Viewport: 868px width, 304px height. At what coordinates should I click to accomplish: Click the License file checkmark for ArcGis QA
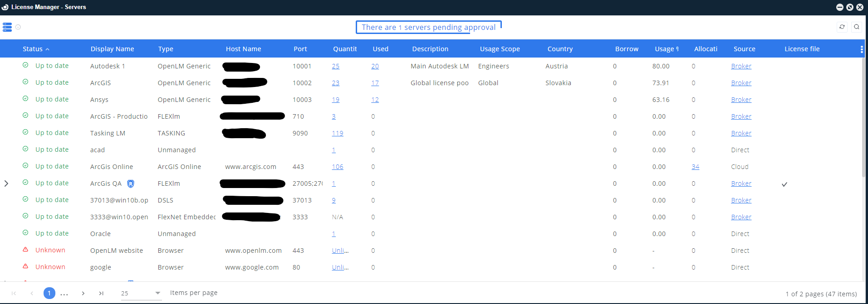pyautogui.click(x=784, y=184)
